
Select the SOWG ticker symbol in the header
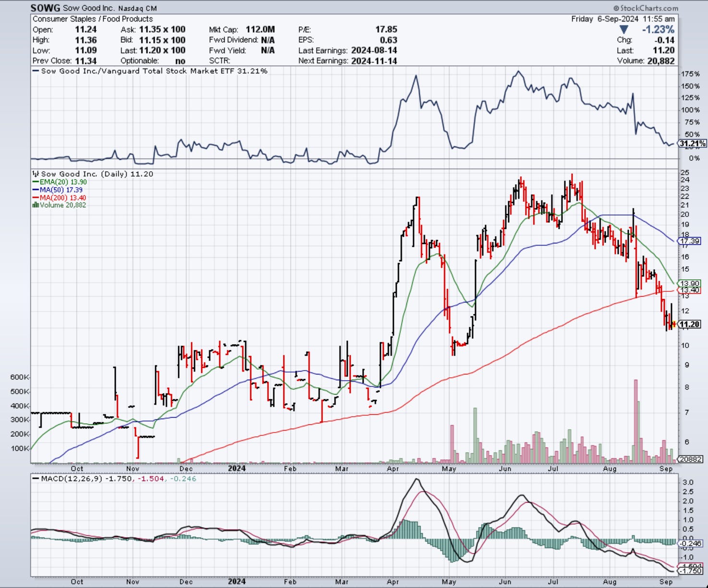45,8
